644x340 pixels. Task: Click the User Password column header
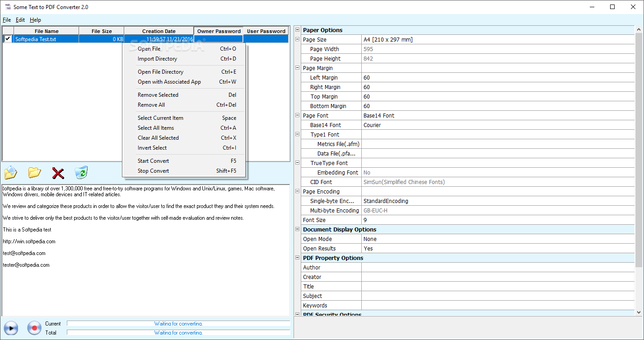pyautogui.click(x=266, y=31)
